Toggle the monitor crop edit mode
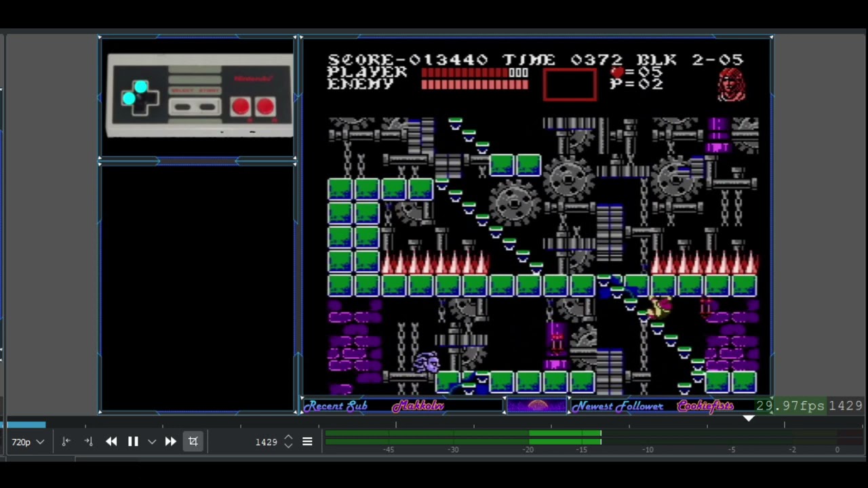The height and width of the screenshot is (488, 868). point(193,442)
